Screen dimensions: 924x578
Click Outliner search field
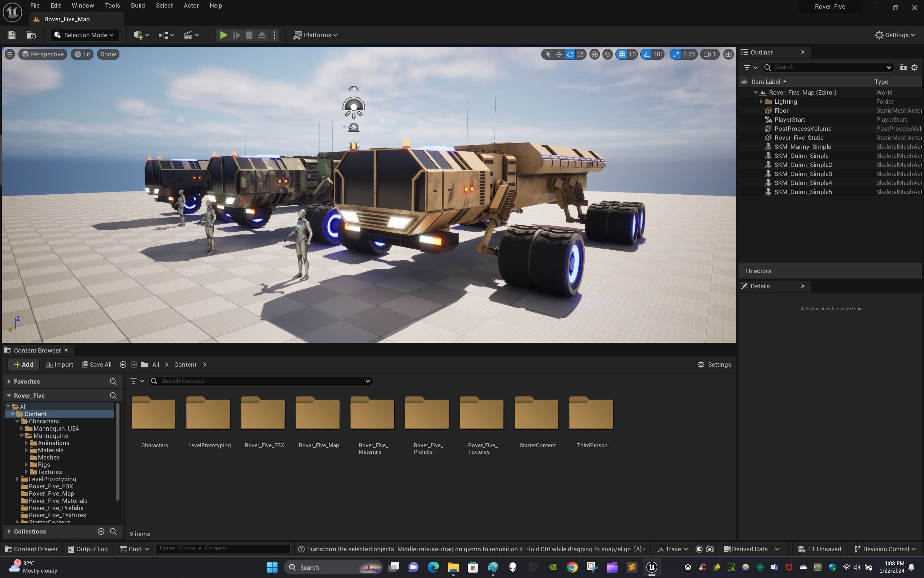point(828,67)
